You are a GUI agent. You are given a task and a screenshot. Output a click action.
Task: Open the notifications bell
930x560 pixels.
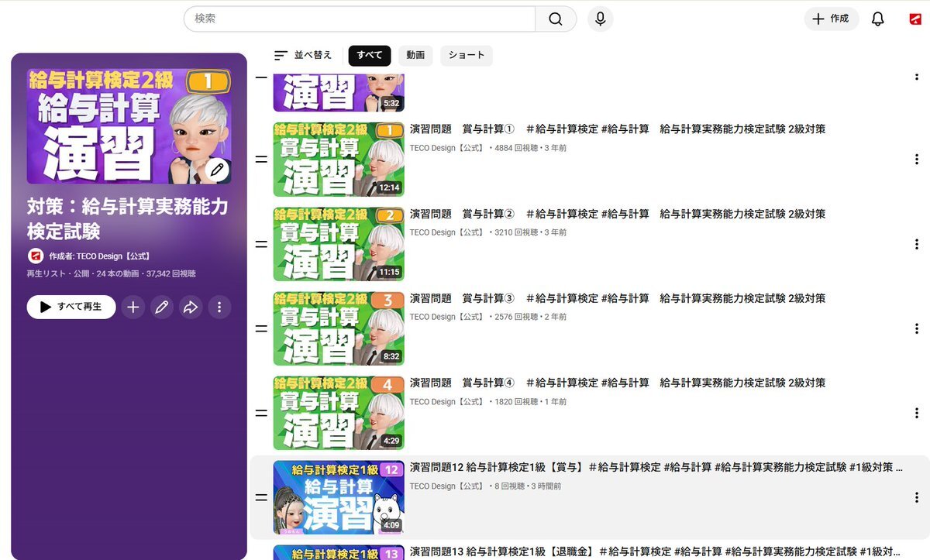coord(877,19)
